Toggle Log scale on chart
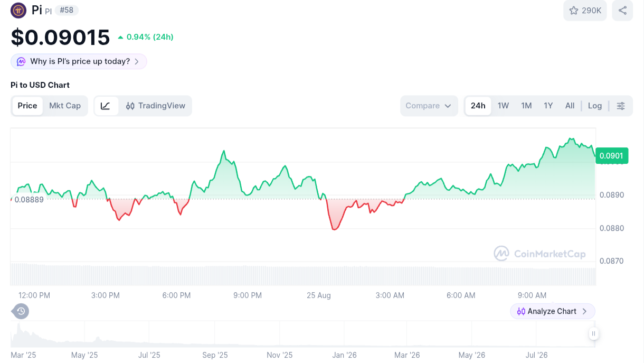644x363 pixels. pos(595,106)
